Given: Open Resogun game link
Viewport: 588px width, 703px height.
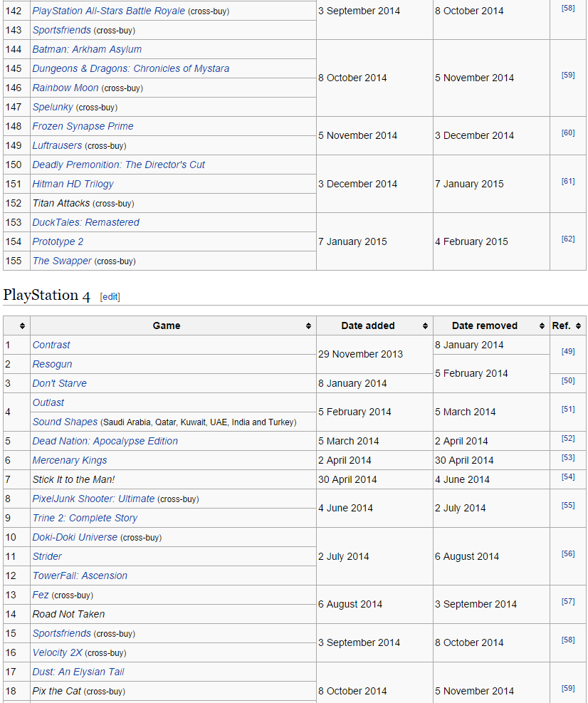Looking at the screenshot, I should coord(52,365).
